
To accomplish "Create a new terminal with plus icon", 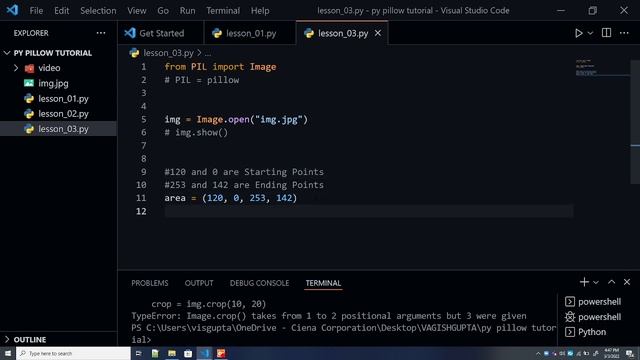I will [x=584, y=282].
